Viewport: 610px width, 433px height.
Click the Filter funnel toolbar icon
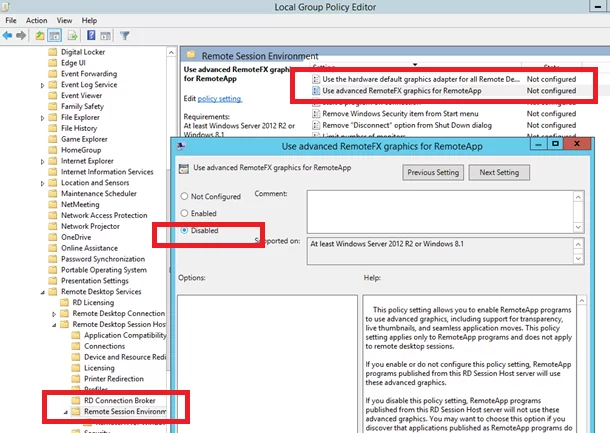point(124,36)
